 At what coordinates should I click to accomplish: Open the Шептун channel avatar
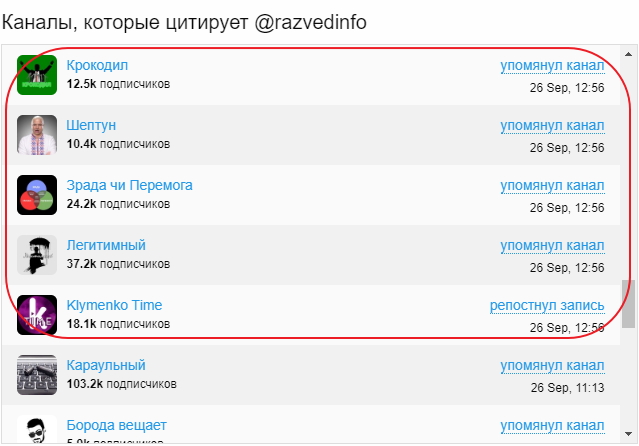tap(37, 135)
